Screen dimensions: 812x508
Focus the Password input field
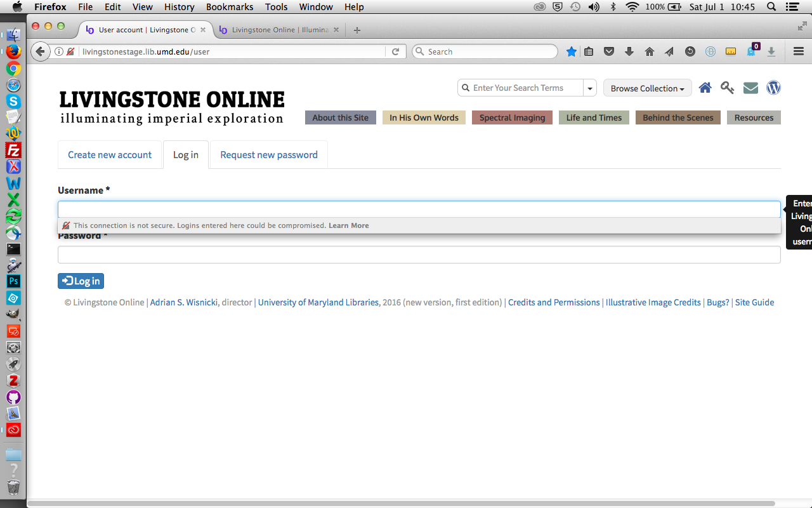click(419, 255)
